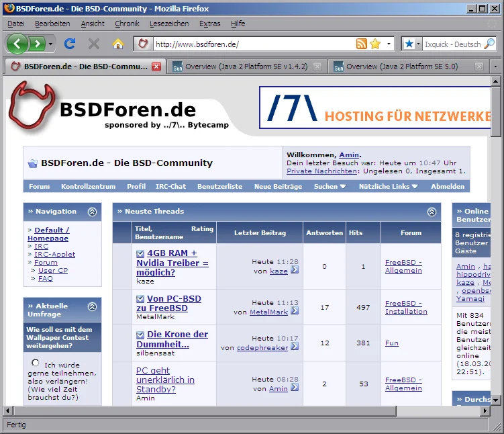Go back with the green back arrow

pyautogui.click(x=17, y=44)
